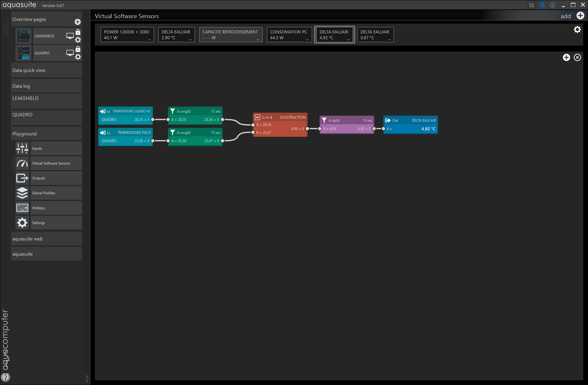Select the Hotkeys keyboard icon
Viewport: 588px width, 385px height.
coord(22,208)
